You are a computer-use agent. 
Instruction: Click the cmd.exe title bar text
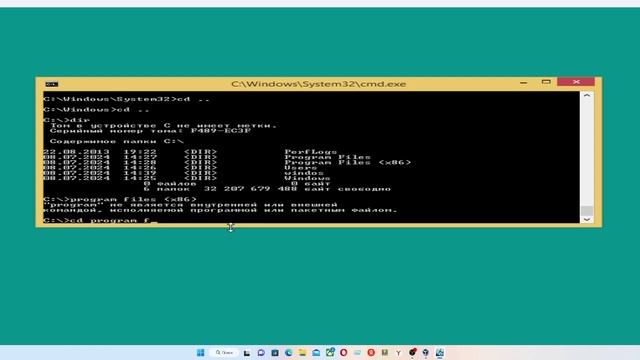[x=318, y=84]
